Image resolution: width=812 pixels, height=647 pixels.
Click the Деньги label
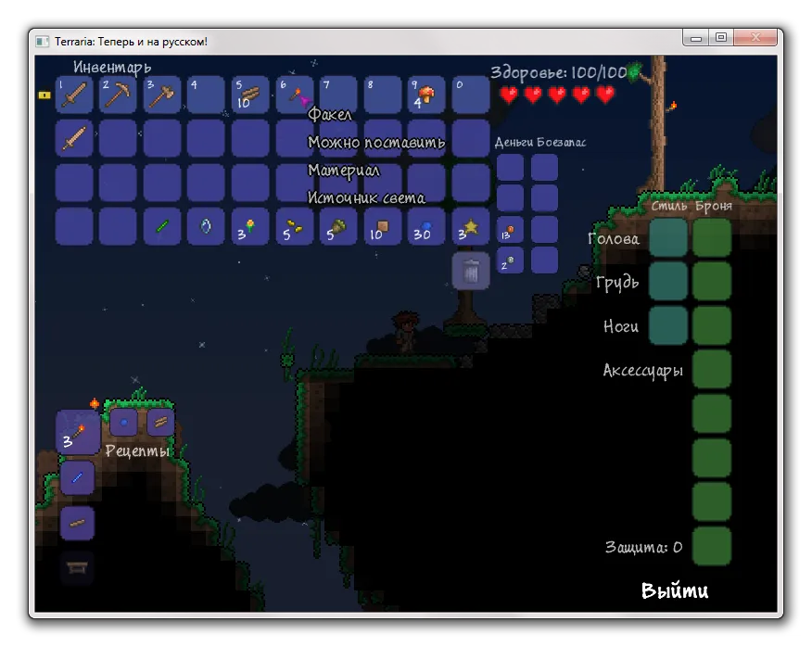point(514,142)
